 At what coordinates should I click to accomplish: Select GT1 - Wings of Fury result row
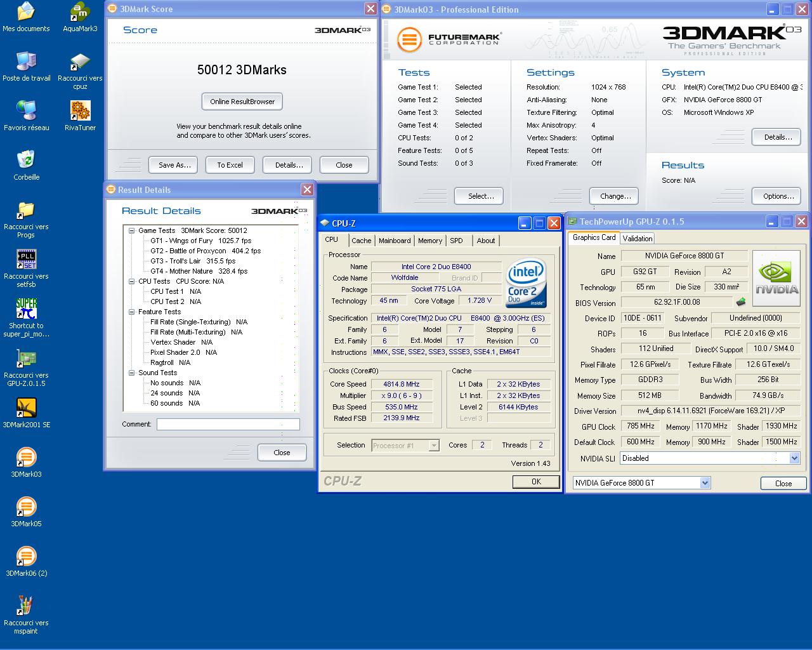[x=200, y=241]
